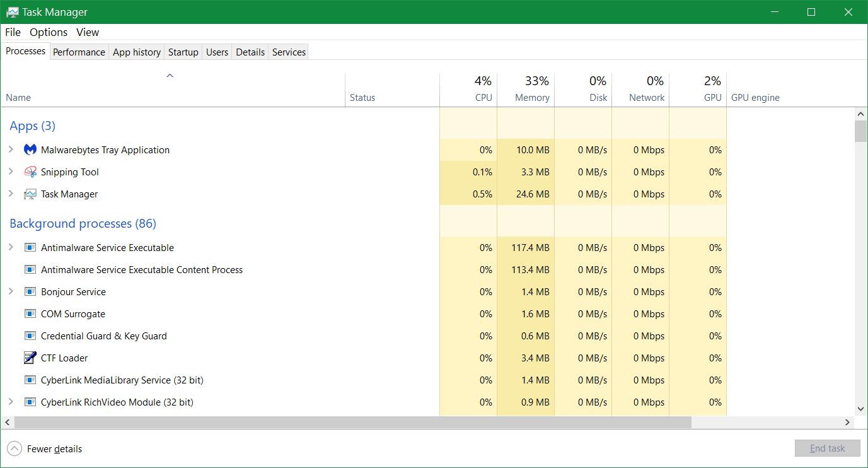Screen dimensions: 868x468
Task: Expand the Bonjour Service process group
Action: coord(11,292)
